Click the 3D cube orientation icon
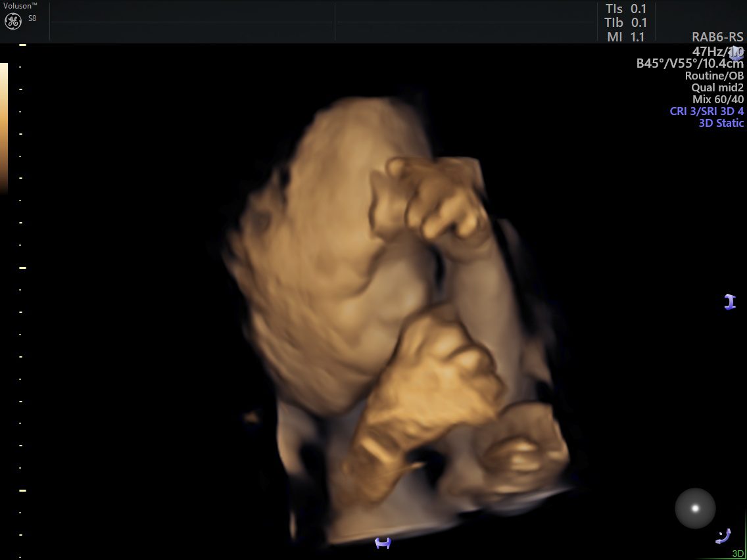 coord(736,53)
